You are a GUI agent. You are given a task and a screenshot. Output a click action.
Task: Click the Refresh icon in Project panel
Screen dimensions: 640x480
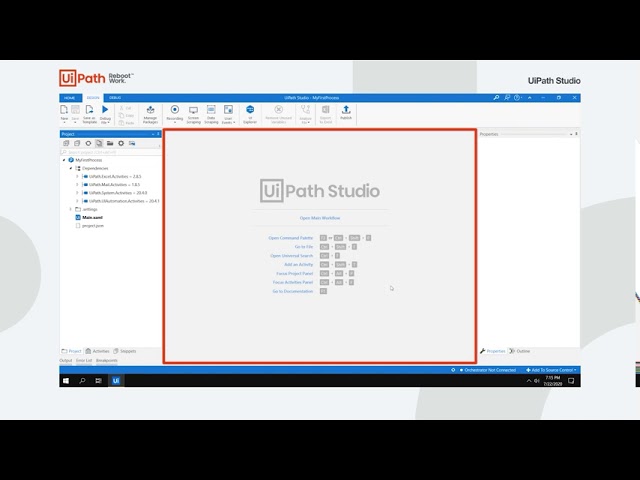point(88,143)
